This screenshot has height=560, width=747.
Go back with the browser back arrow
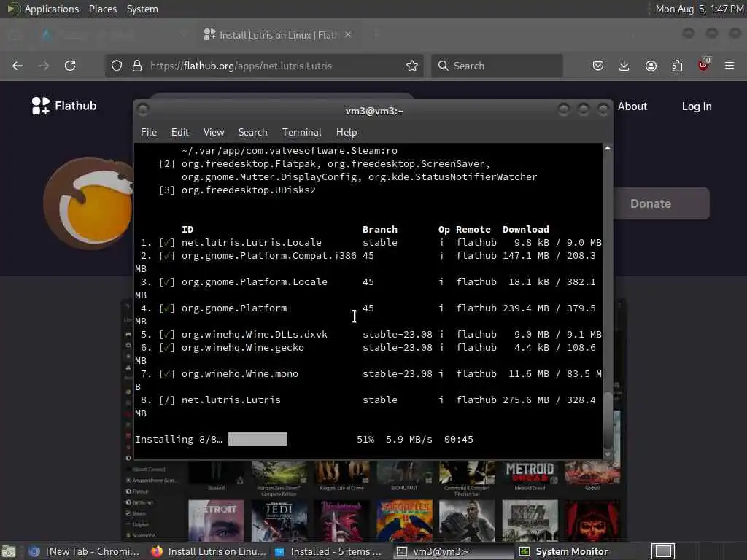[18, 66]
